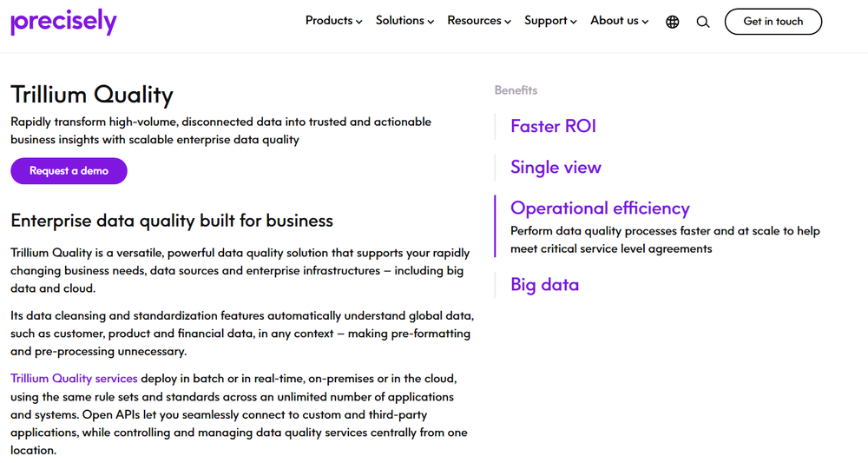Screen dimensions: 868x463
Task: Click the subtitle starting with Rapidly transform high-volume
Action: pos(220,130)
